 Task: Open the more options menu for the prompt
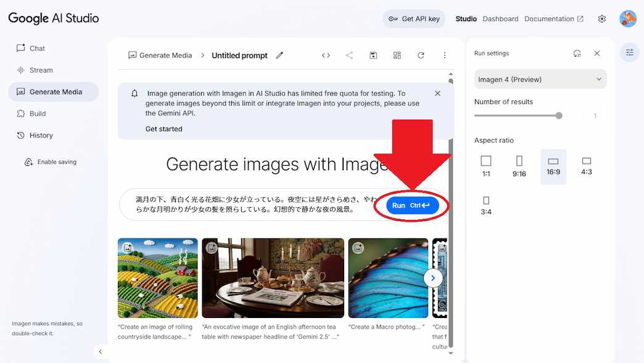(x=445, y=55)
